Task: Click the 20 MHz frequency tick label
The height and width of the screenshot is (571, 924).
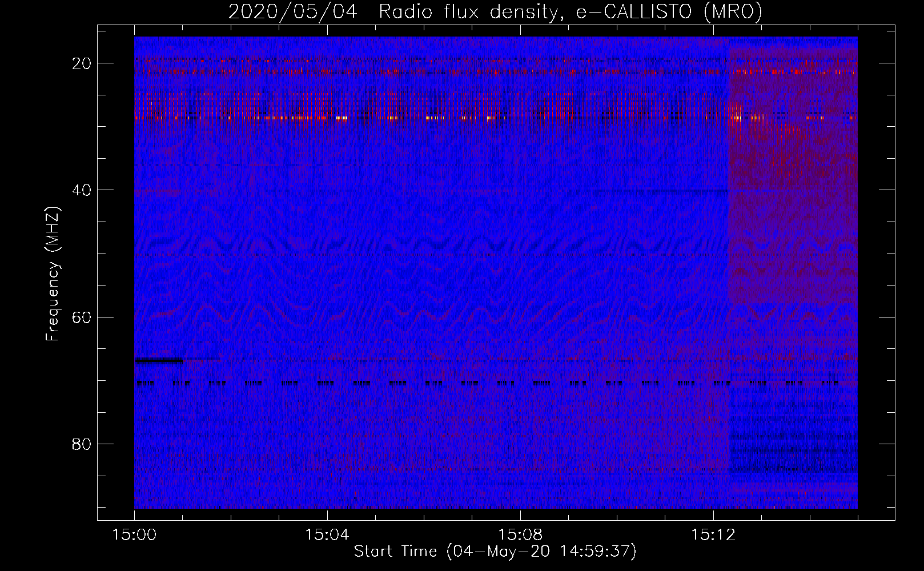Action: (x=82, y=63)
